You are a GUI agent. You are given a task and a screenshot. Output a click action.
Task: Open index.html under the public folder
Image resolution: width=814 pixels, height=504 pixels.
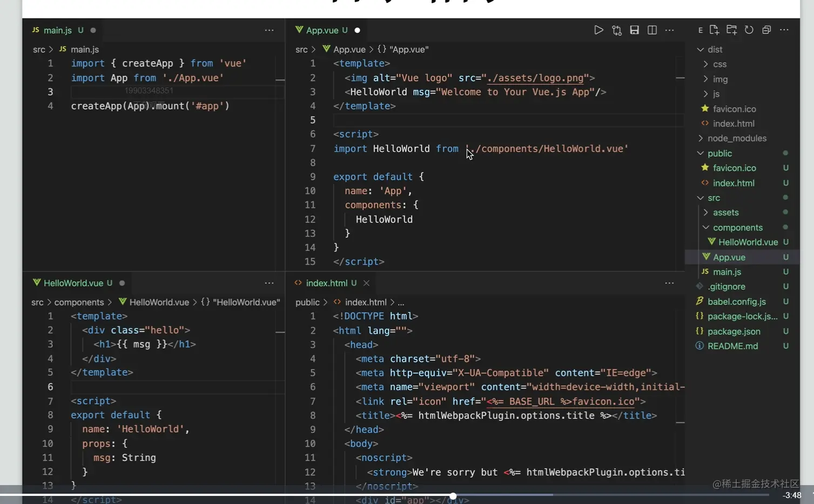pyautogui.click(x=733, y=183)
